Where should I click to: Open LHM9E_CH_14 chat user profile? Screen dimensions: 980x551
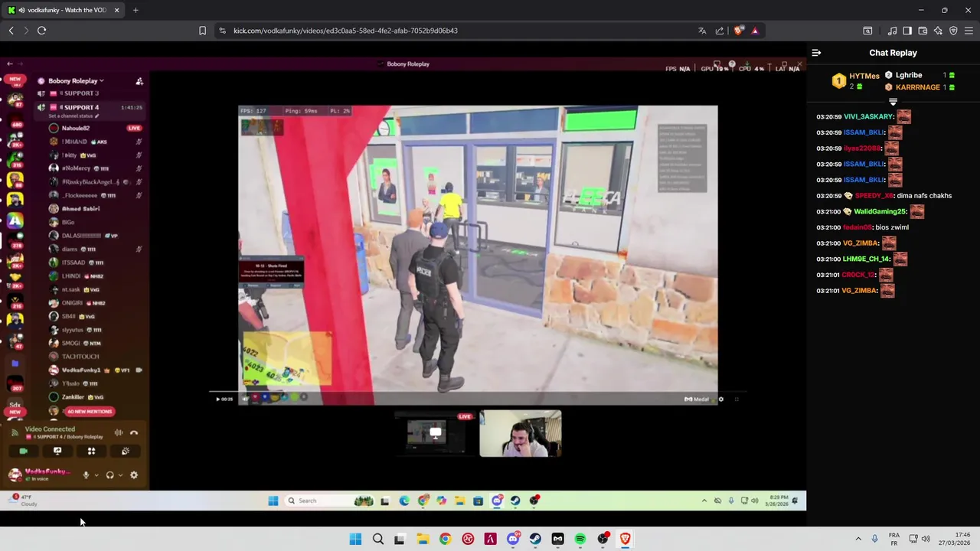(x=867, y=259)
